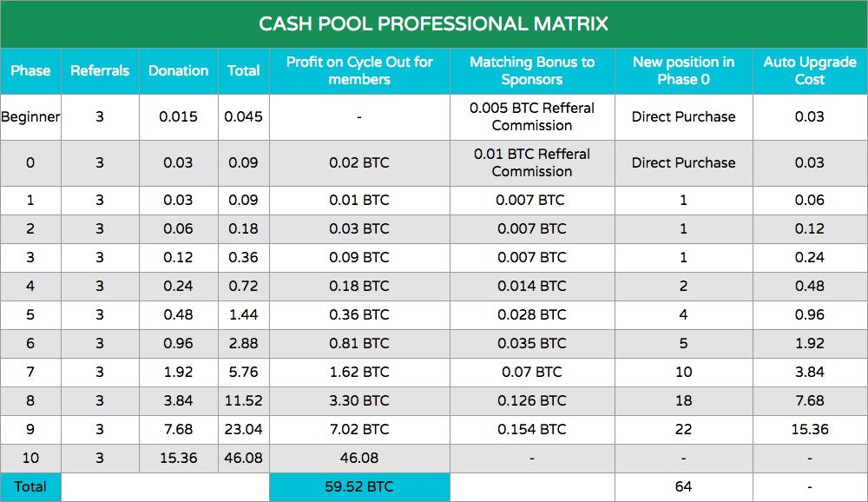Click auto upgrade cost 15.36 in Phase 9 row

click(x=810, y=429)
